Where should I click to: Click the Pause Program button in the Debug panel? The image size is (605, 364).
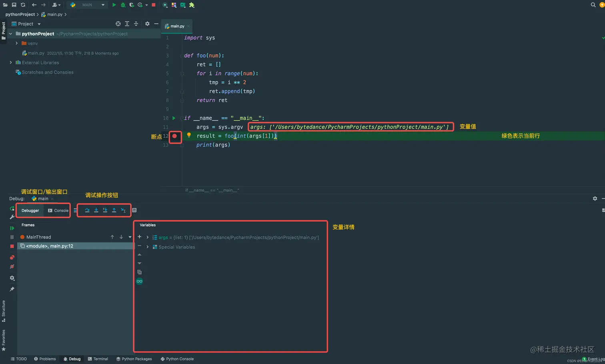pos(12,237)
